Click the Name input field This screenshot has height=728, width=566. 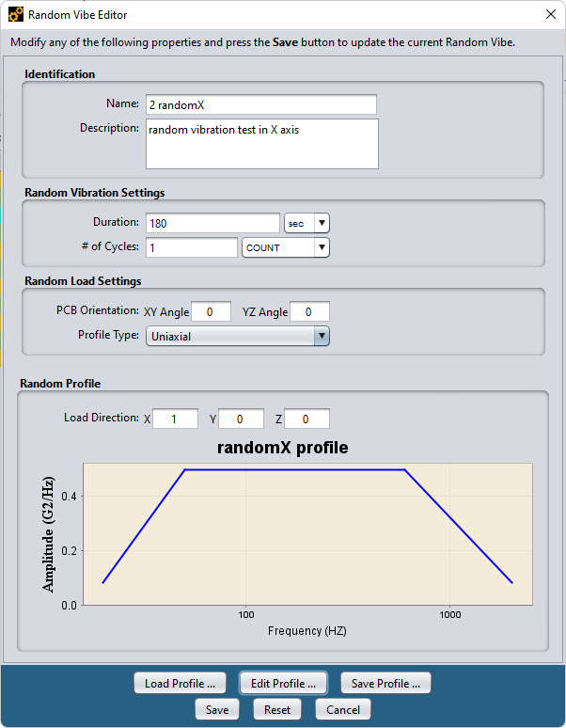coord(260,104)
